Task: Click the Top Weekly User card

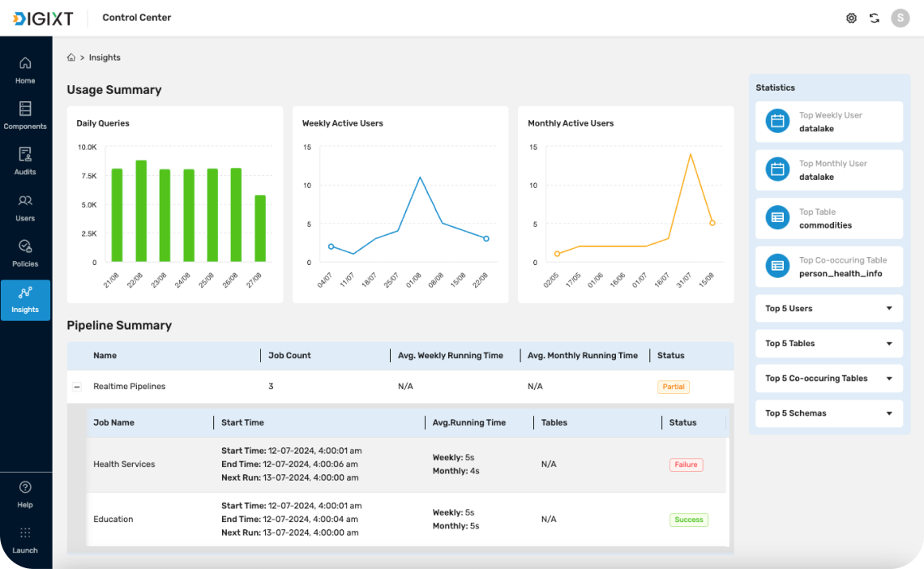Action: pos(829,122)
